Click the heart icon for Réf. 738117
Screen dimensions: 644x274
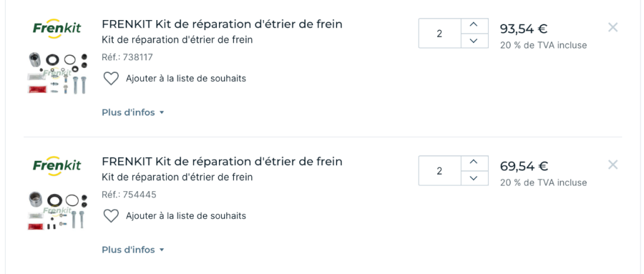coord(111,79)
